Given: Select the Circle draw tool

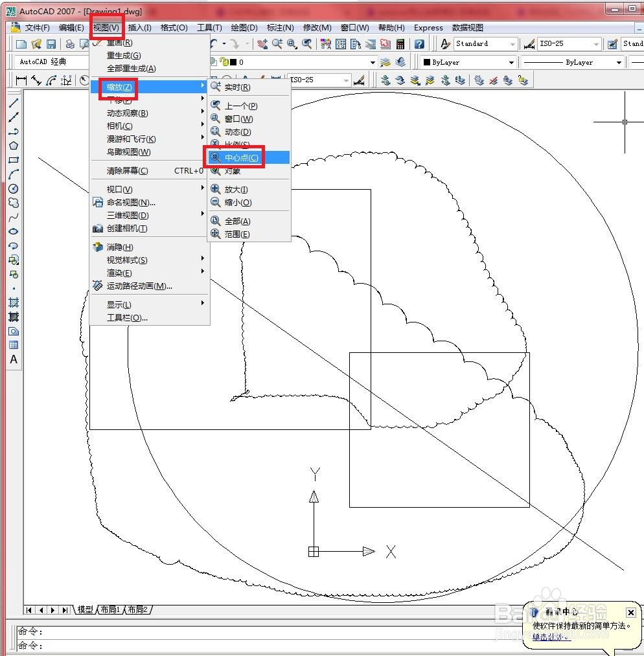Looking at the screenshot, I should pyautogui.click(x=14, y=188).
